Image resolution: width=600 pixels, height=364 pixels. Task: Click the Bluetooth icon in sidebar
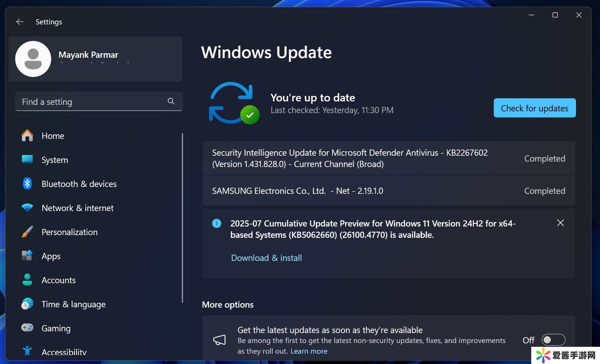(x=27, y=184)
